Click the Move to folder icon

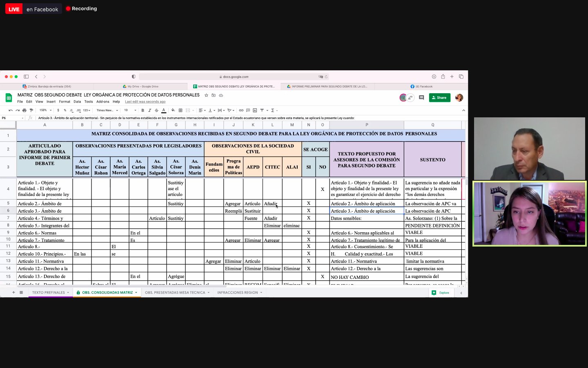coord(214,95)
